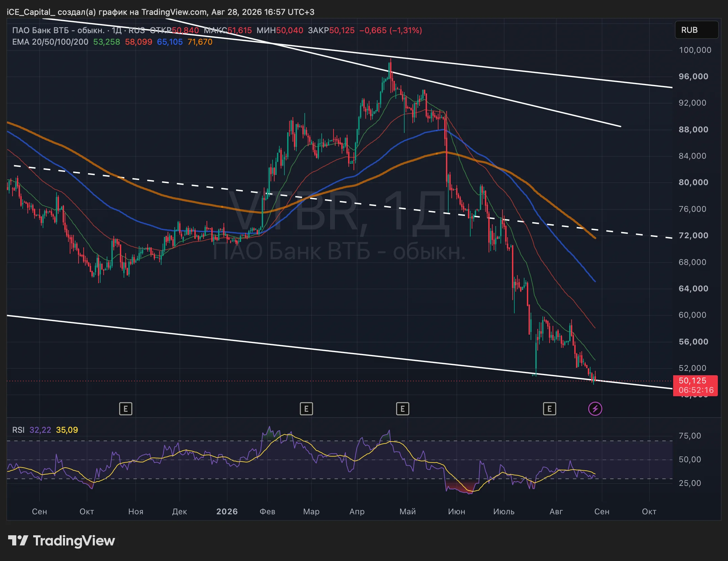Click the 60,000 price axis label
This screenshot has height=561, width=728.
pos(692,315)
